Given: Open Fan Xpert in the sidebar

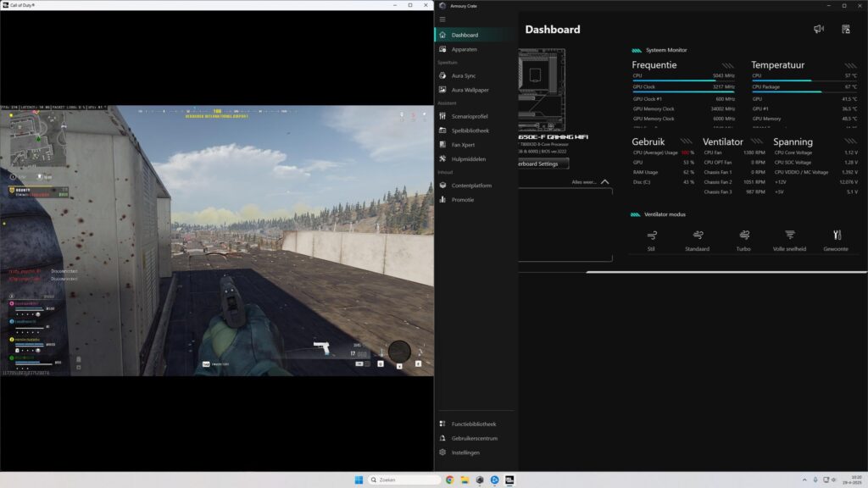Looking at the screenshot, I should (x=475, y=145).
